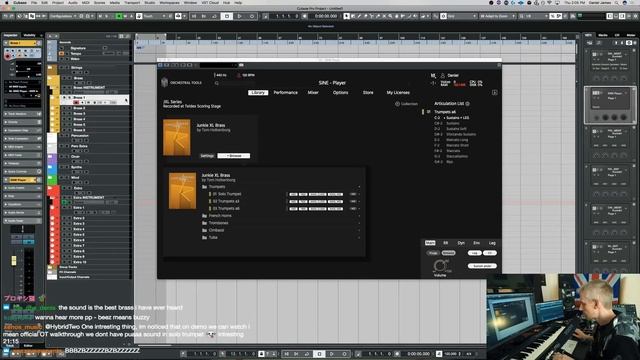Switch to the Visibility tab
This screenshot has width=640, height=360.
click(29, 36)
